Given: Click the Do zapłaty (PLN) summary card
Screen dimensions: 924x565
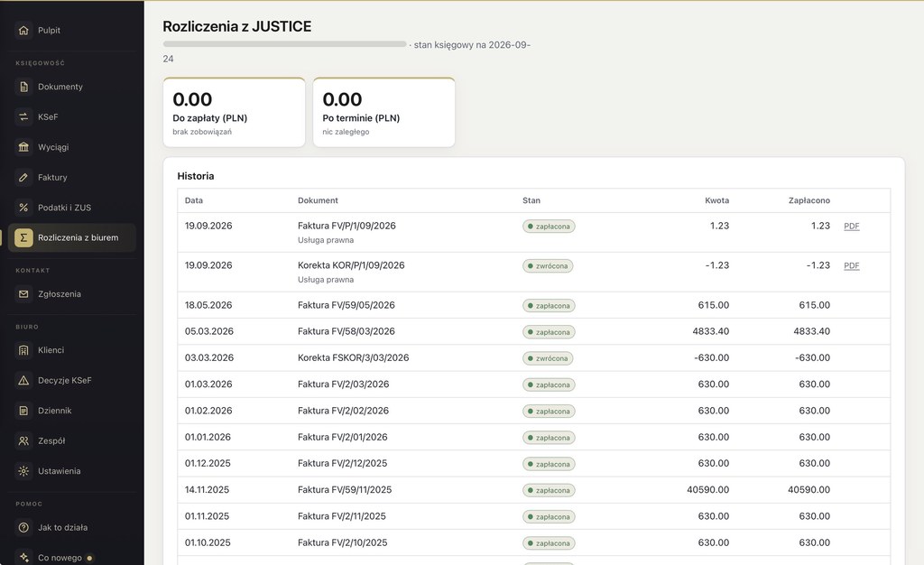Looking at the screenshot, I should point(234,112).
